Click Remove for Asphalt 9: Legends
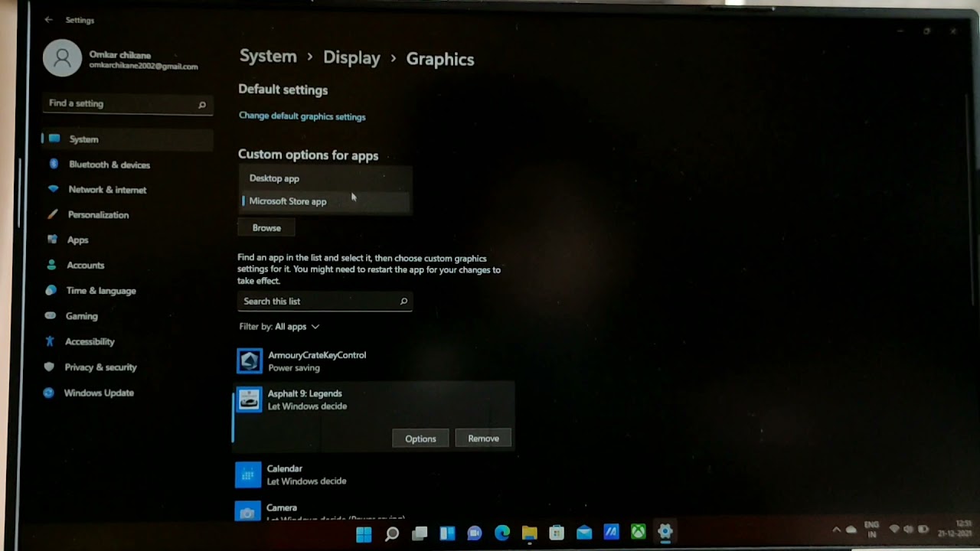This screenshot has height=551, width=980. coord(483,439)
